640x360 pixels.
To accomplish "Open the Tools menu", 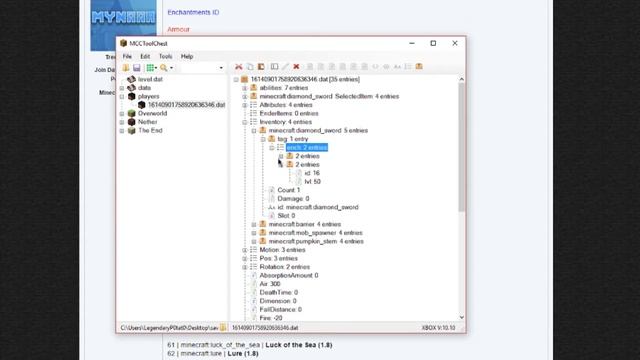I will pos(165,56).
